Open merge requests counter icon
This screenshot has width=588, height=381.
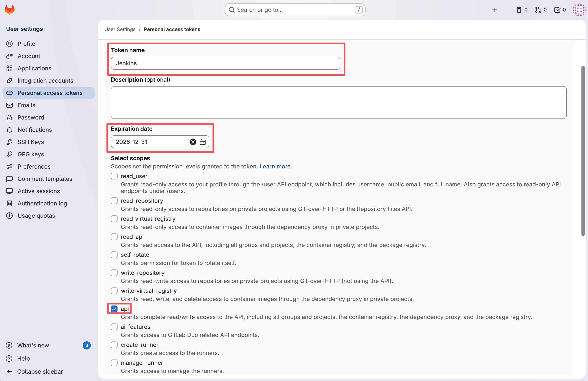pos(541,10)
